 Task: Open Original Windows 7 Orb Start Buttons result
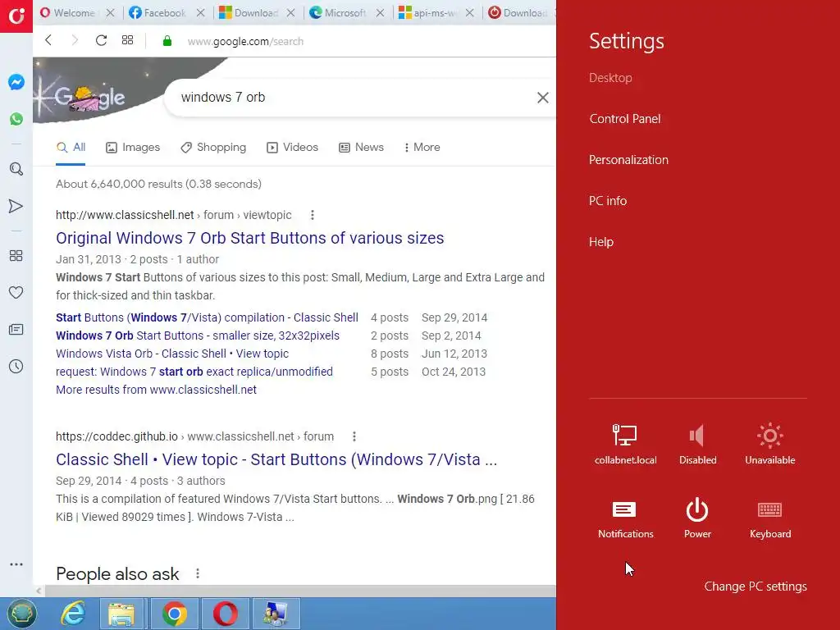(249, 238)
